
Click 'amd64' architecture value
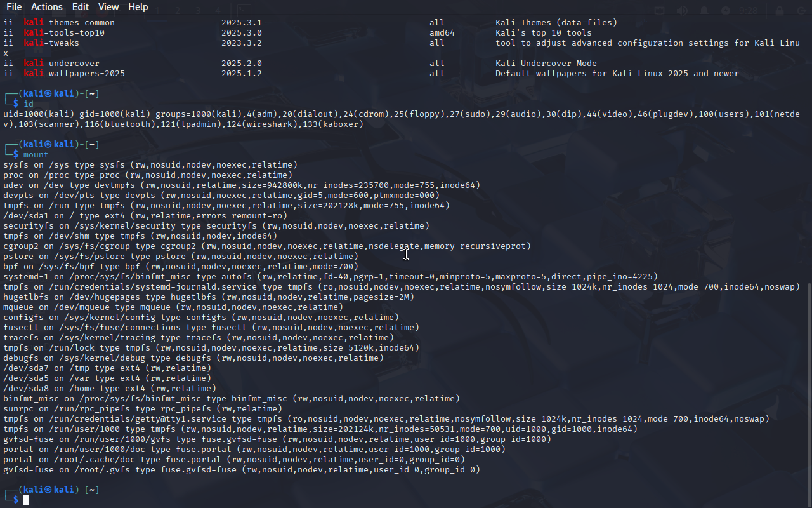coord(442,33)
